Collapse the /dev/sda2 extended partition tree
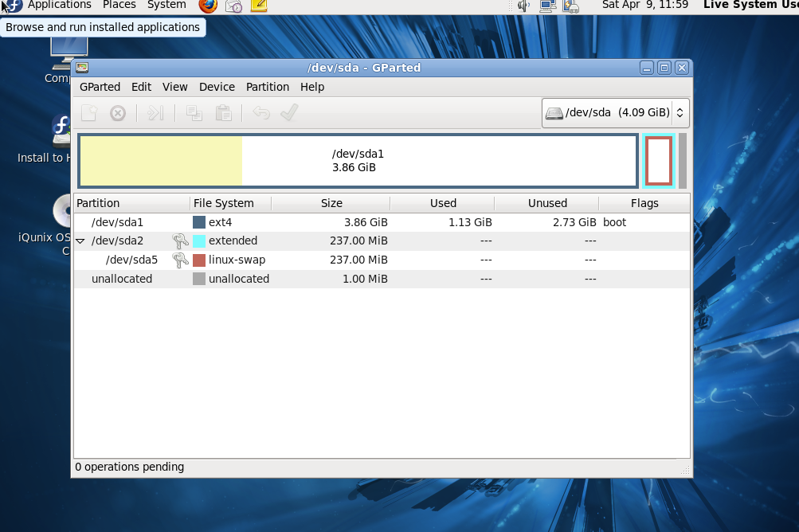This screenshot has height=532, width=799. 80,241
